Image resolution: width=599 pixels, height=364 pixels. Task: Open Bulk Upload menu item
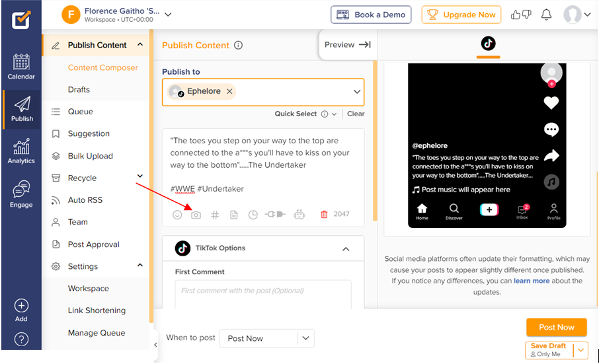pos(90,156)
